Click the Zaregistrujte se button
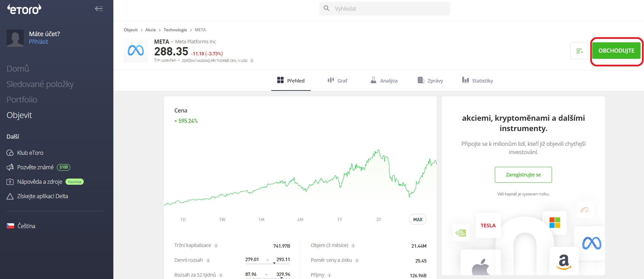The width and height of the screenshot is (644, 279). [523, 175]
